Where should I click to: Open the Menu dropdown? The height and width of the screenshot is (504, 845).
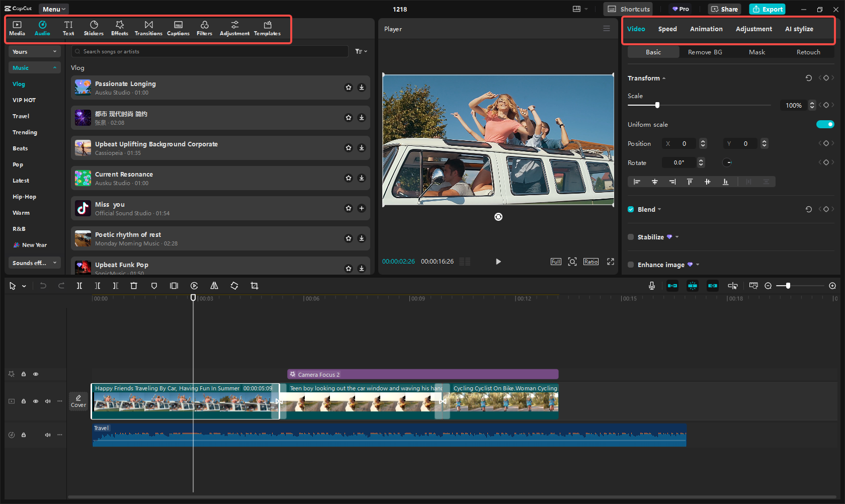point(53,9)
